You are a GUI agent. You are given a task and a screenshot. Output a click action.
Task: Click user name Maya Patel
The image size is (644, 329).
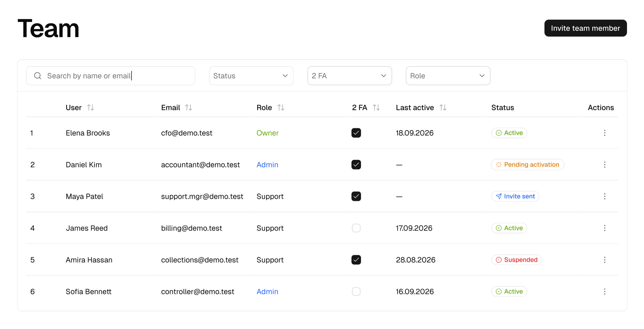click(x=84, y=196)
